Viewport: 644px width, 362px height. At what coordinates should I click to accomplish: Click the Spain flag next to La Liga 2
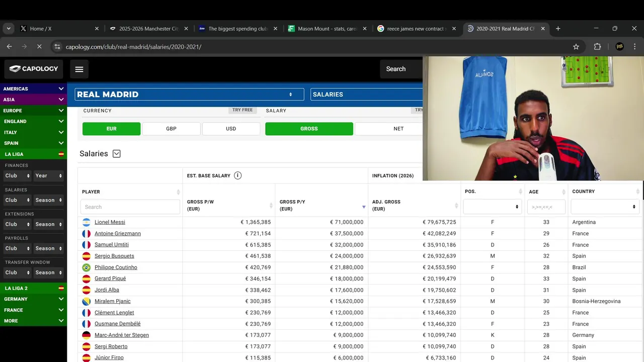tap(61, 289)
